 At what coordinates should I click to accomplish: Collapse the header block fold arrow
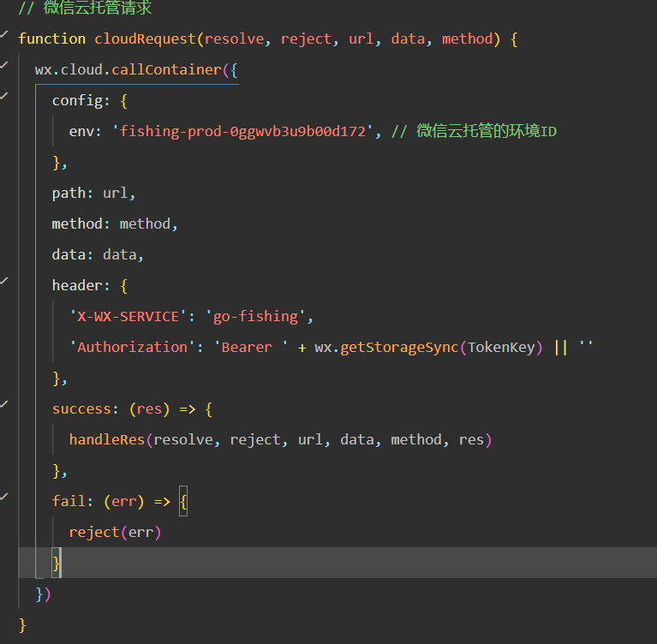coord(3,281)
